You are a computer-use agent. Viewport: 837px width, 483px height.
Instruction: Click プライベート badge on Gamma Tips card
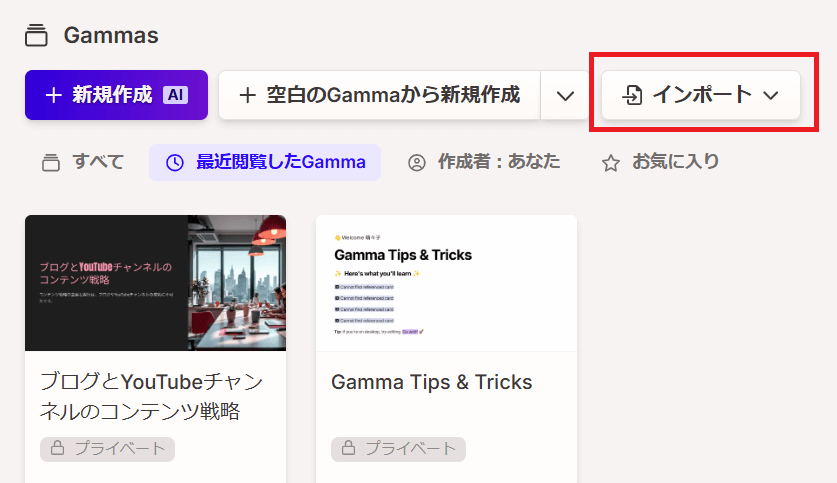[398, 449]
